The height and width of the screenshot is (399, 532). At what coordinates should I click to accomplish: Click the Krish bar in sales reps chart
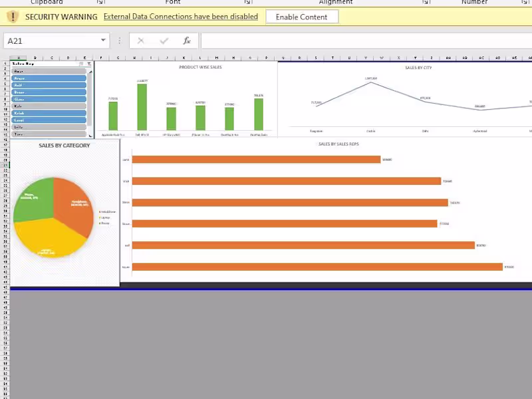(287, 181)
